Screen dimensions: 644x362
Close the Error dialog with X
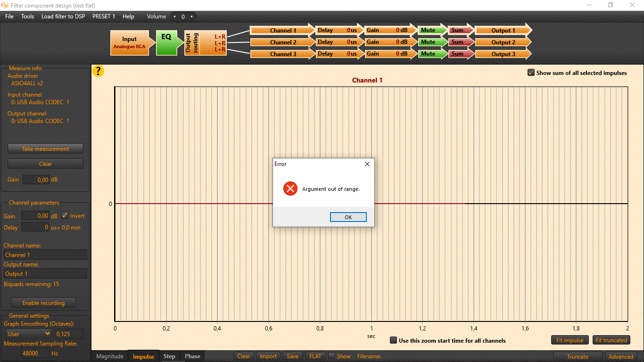pos(367,164)
